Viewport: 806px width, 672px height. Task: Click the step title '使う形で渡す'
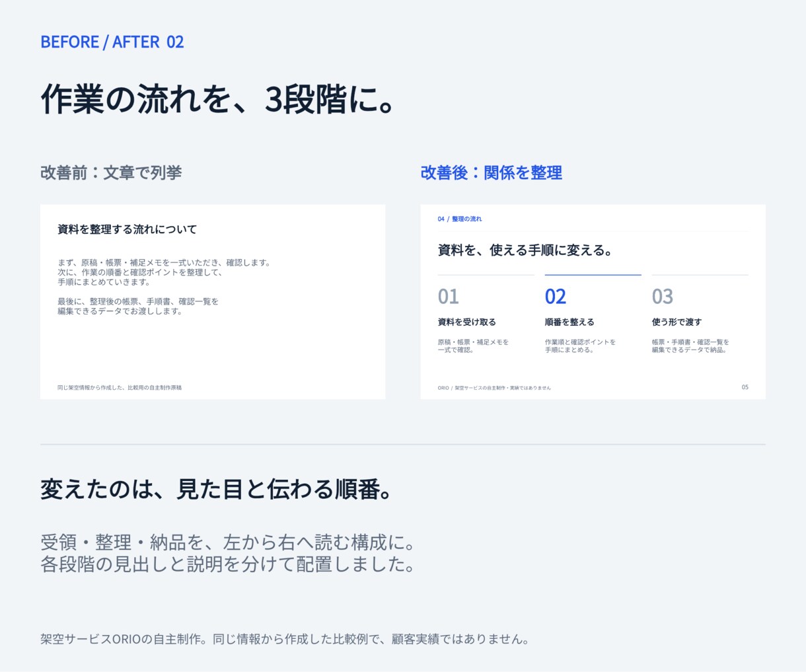677,322
